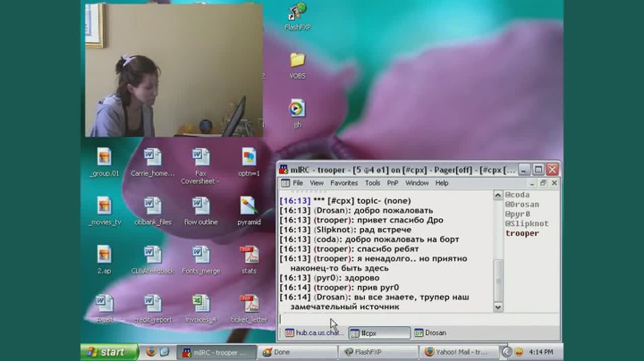Switch to Yahoo! Mail taskbar window
644x361 pixels.
459,352
